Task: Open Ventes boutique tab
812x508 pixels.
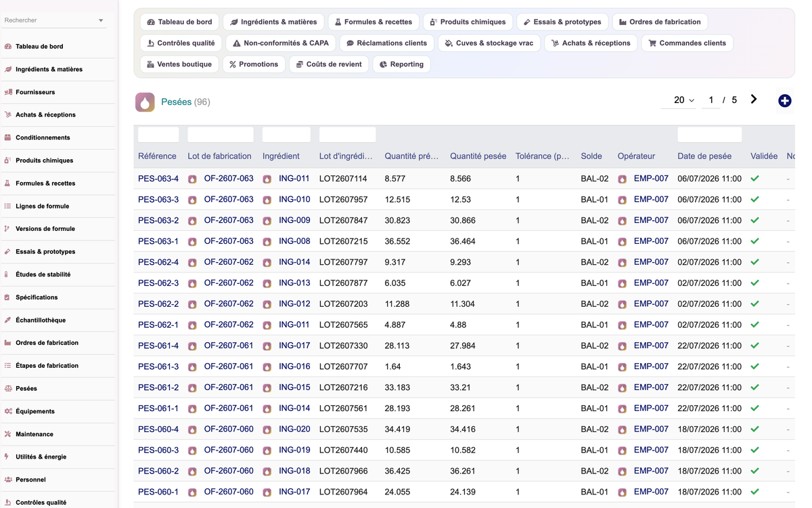Action: click(179, 64)
